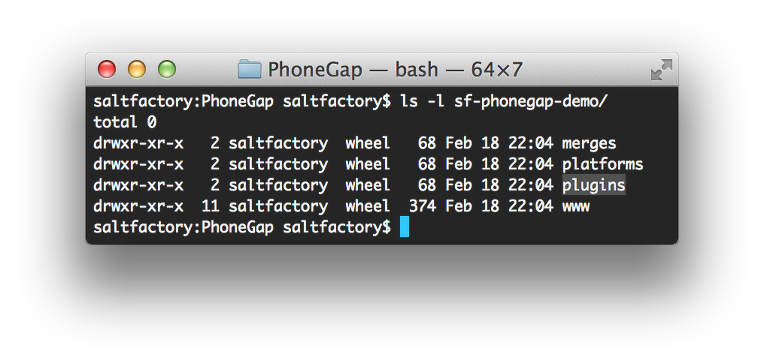Click the 'ls -l sf-phonegap-demo/' command text

[504, 102]
